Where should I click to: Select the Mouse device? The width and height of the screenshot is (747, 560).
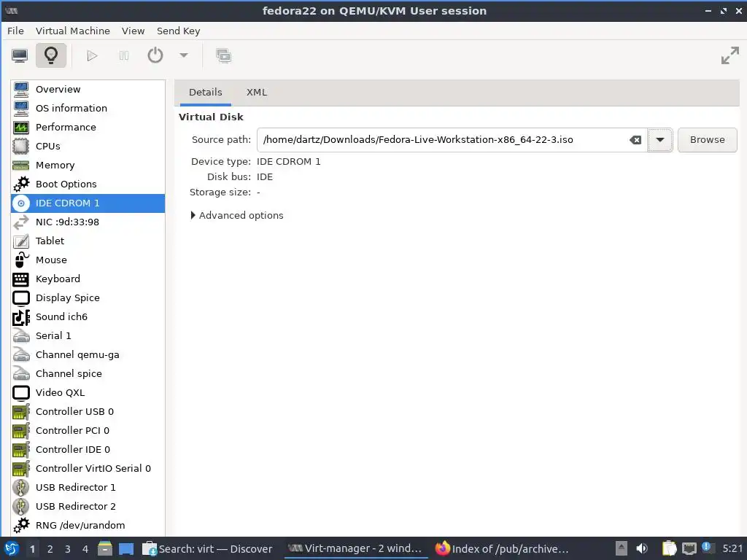coord(88,260)
